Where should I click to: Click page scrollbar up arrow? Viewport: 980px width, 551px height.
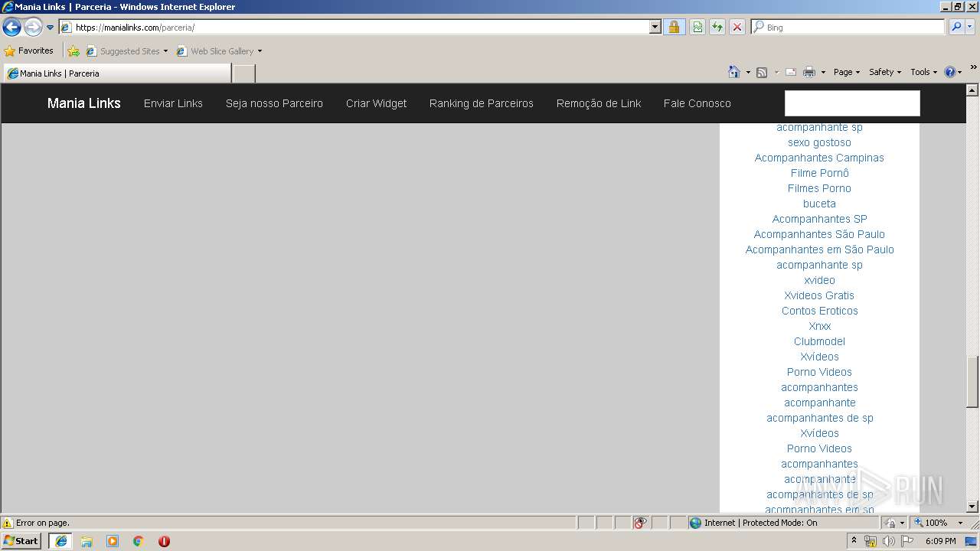(x=972, y=90)
